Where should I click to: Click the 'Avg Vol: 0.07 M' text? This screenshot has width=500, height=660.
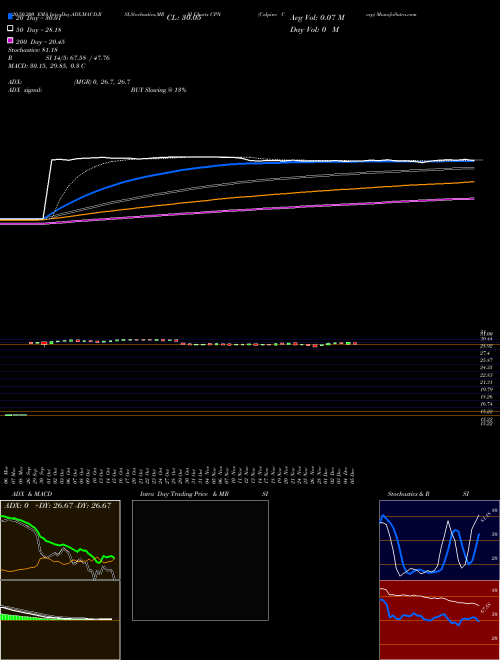(317, 18)
